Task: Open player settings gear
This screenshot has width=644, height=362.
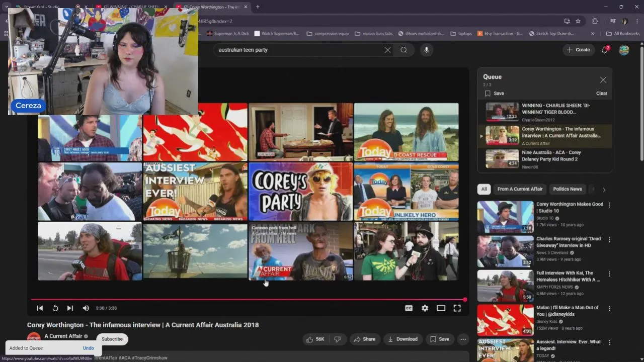Action: pos(425,308)
